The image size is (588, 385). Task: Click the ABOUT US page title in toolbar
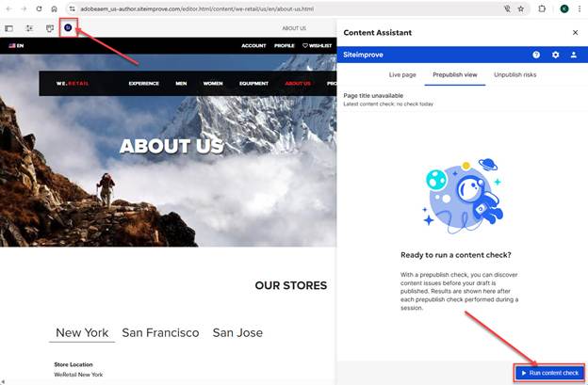294,28
